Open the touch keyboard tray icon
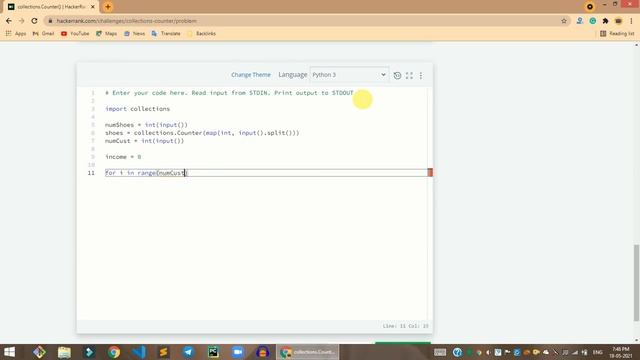Image resolution: width=640 pixels, height=360 pixels. click(440, 352)
